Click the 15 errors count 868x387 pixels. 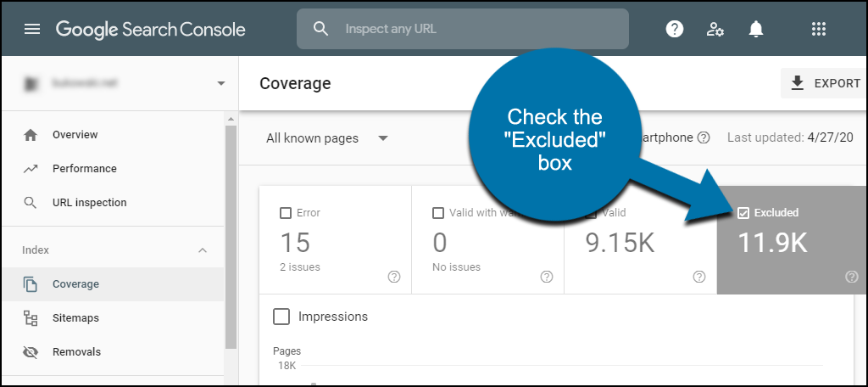[295, 243]
